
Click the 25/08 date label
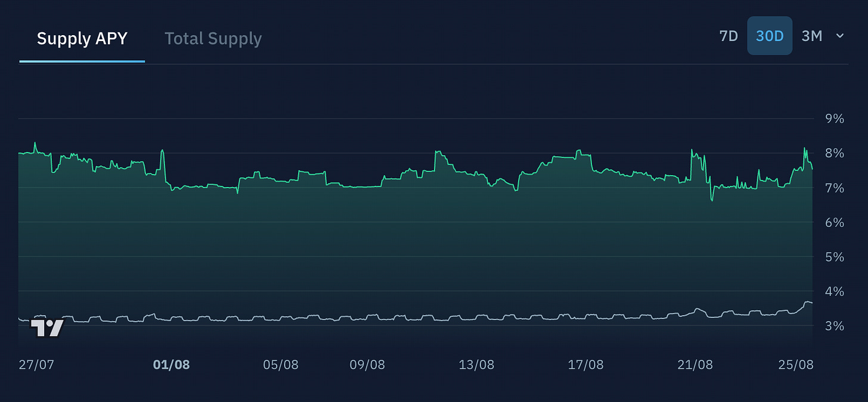[x=795, y=364]
